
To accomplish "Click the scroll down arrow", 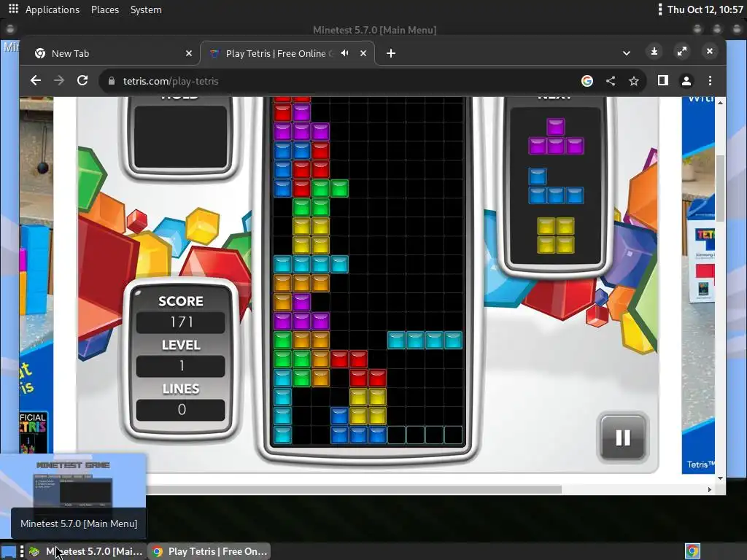I will tap(720, 478).
